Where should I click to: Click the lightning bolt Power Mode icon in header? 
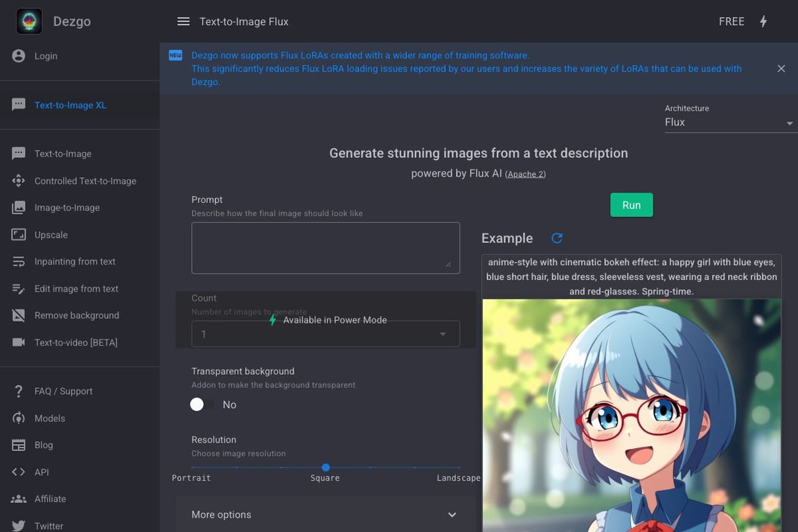coord(763,21)
